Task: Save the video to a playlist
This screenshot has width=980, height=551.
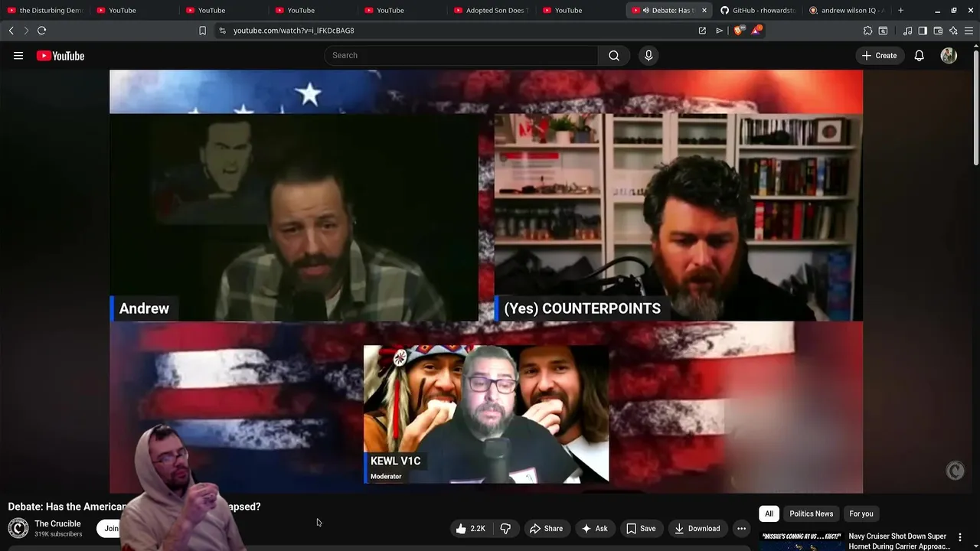Action: [641, 528]
